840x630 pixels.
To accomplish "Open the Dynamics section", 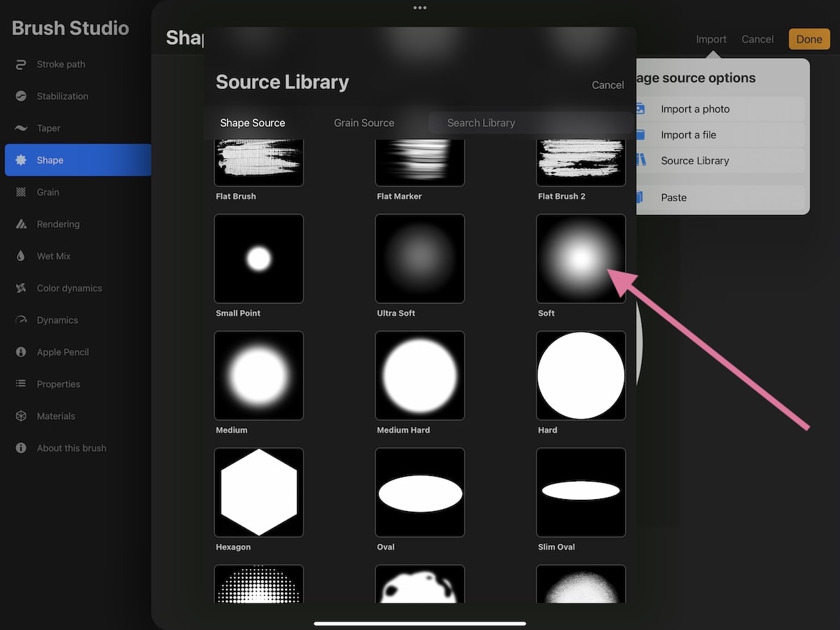I will pyautogui.click(x=77, y=320).
